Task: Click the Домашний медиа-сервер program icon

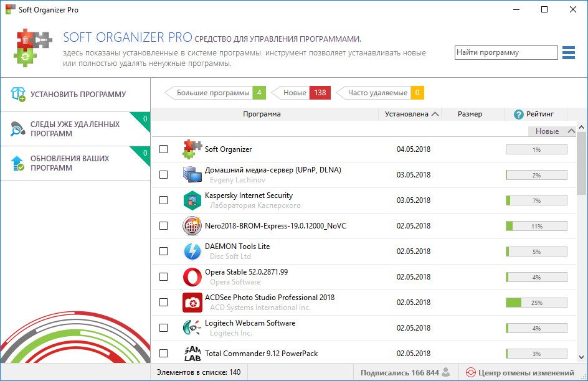Action: point(192,174)
